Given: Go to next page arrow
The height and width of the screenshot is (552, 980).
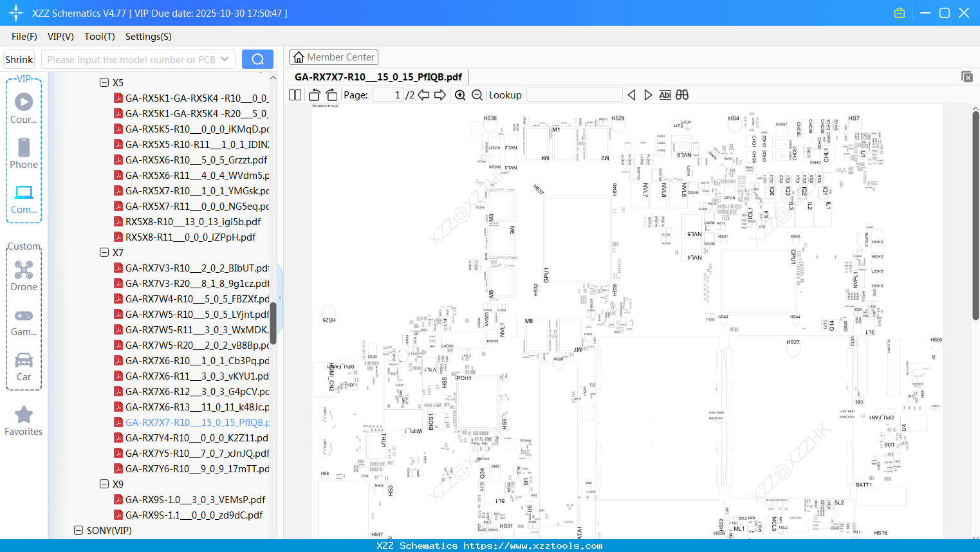Looking at the screenshot, I should 440,95.
